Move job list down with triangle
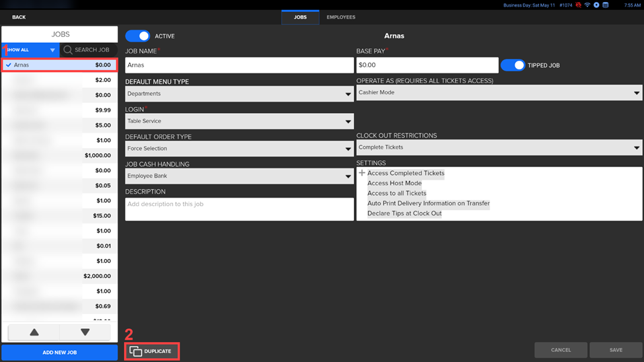The image size is (644, 362). 85,332
